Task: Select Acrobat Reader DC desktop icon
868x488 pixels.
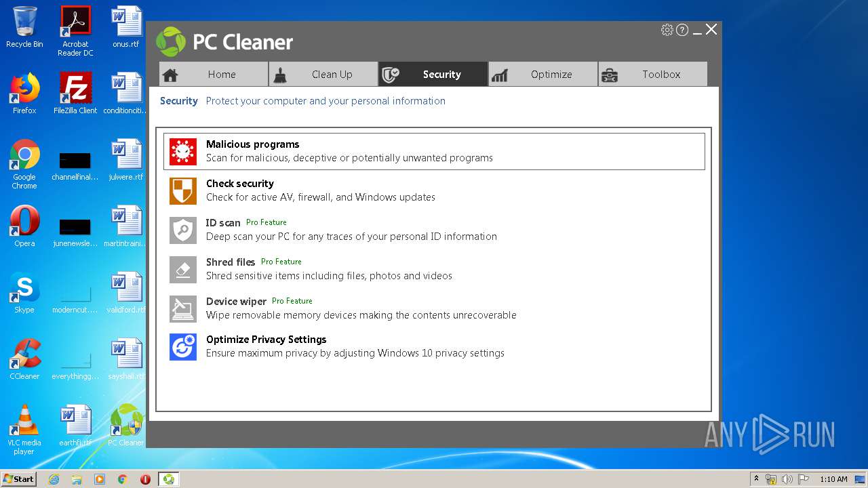Action: click(75, 31)
